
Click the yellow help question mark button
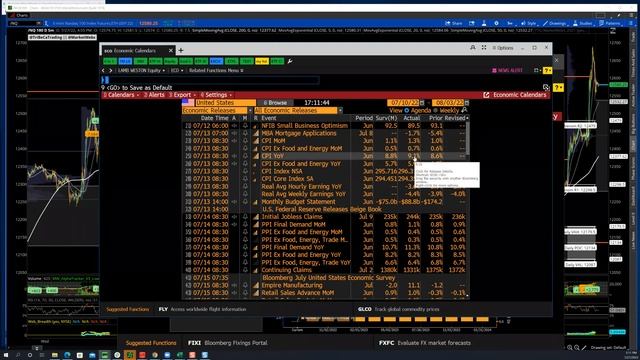click(548, 71)
